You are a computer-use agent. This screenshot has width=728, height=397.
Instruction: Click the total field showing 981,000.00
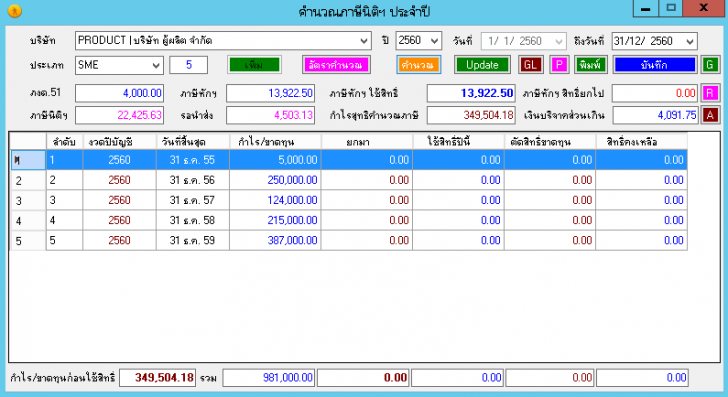click(x=268, y=377)
